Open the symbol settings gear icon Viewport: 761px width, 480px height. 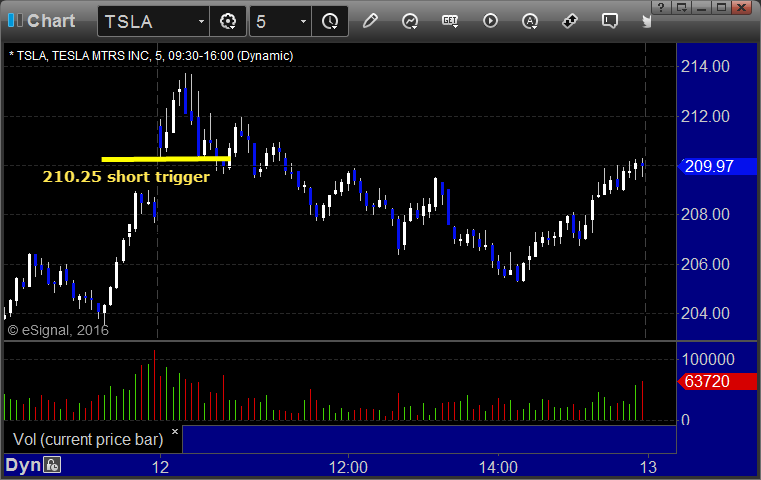click(228, 21)
